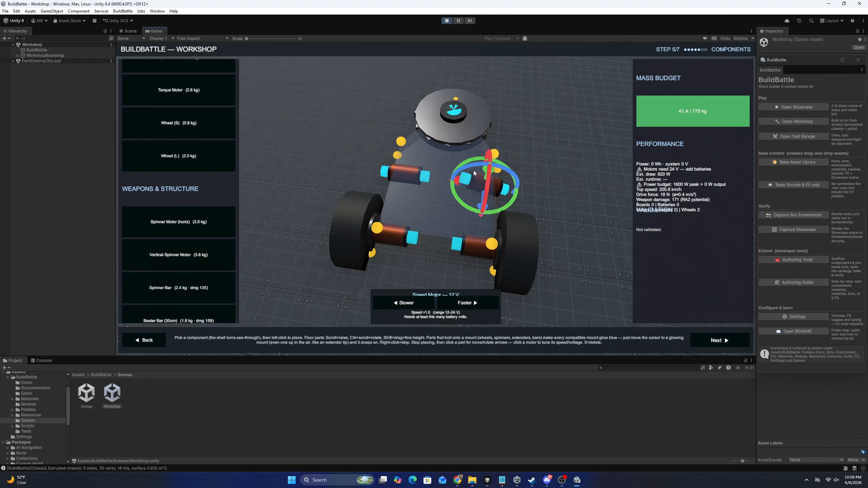The width and height of the screenshot is (868, 488).
Task: Open the Undo History clock icon
Action: point(799,21)
